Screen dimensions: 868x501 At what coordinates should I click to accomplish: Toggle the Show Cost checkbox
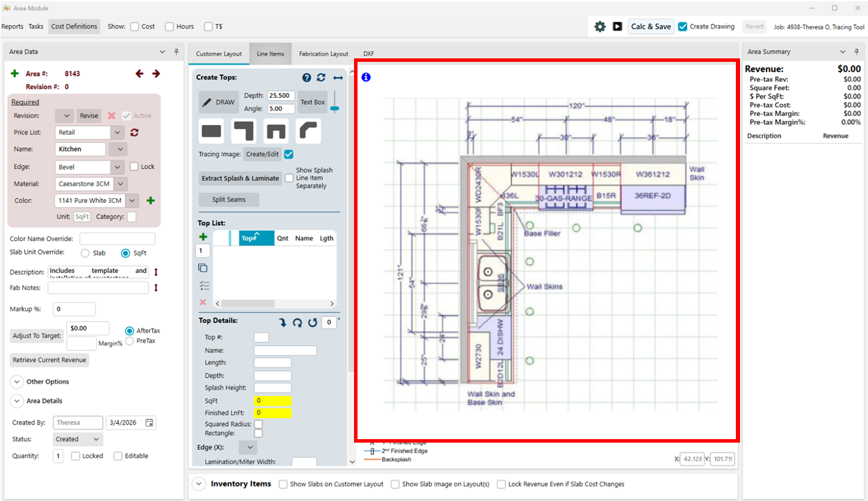(x=135, y=26)
